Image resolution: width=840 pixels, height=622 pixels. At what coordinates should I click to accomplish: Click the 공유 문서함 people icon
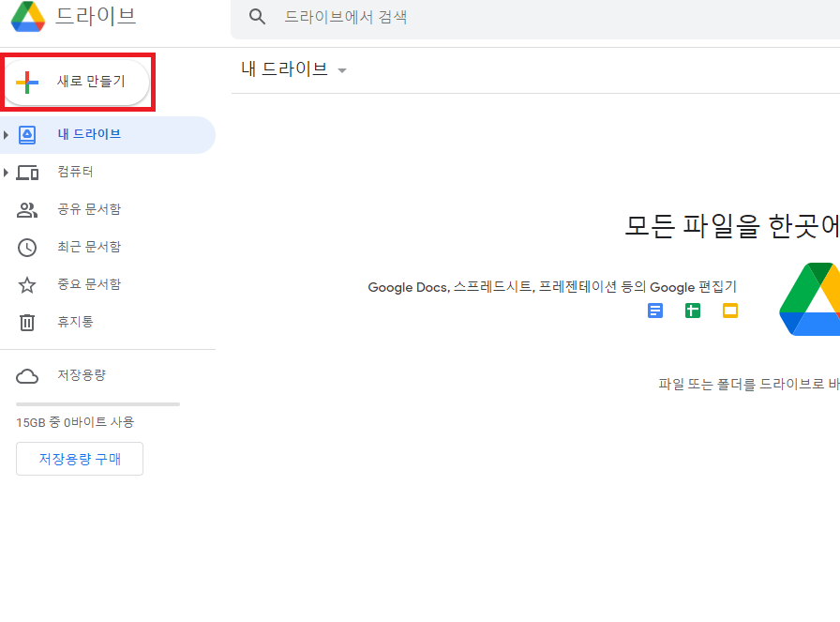(x=27, y=209)
